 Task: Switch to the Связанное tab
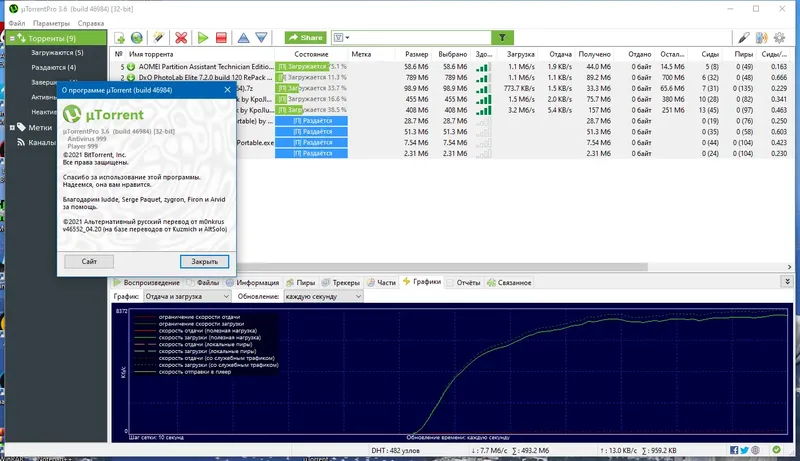click(509, 283)
